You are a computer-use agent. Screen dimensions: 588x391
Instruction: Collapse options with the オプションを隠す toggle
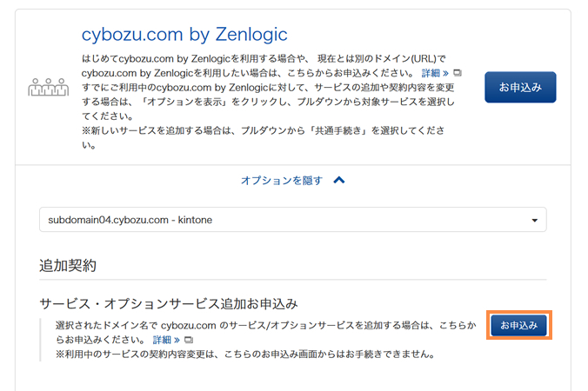click(x=282, y=181)
